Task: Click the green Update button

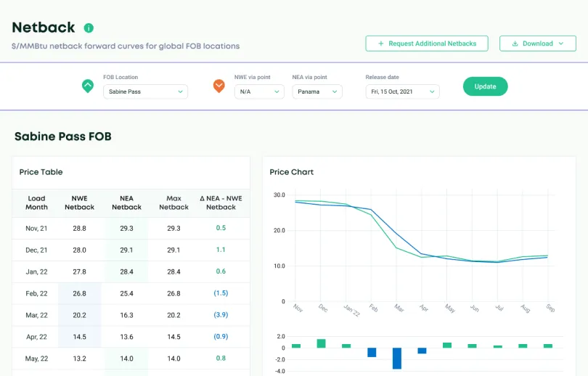Action: point(485,86)
